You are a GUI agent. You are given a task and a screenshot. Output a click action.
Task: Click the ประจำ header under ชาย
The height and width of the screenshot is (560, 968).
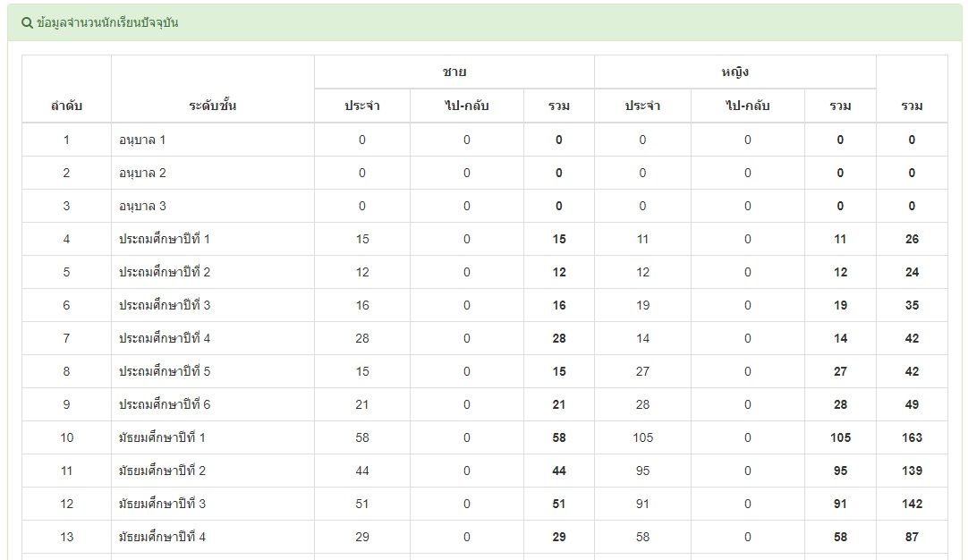pyautogui.click(x=362, y=106)
